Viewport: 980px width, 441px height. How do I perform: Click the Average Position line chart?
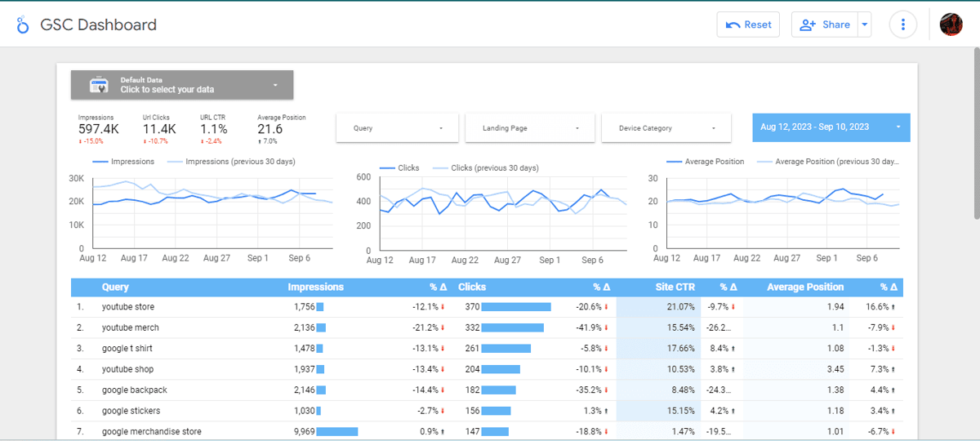coord(773,209)
